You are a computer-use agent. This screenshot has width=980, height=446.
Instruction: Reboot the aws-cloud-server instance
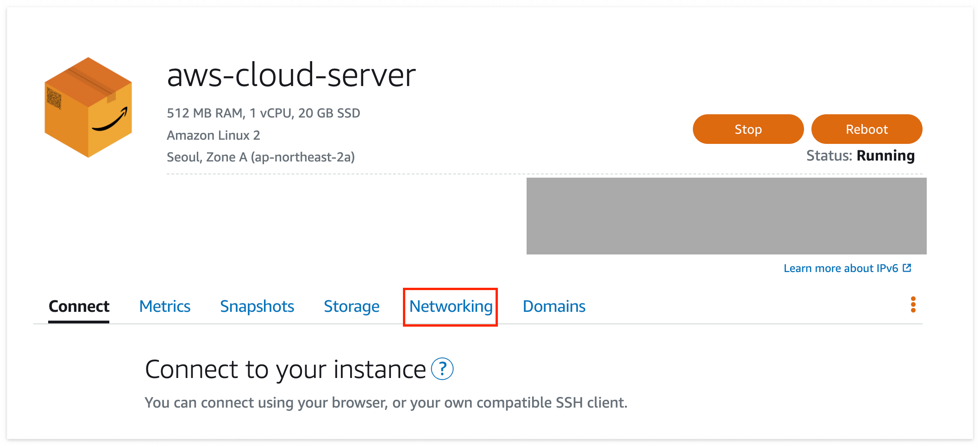(x=867, y=129)
